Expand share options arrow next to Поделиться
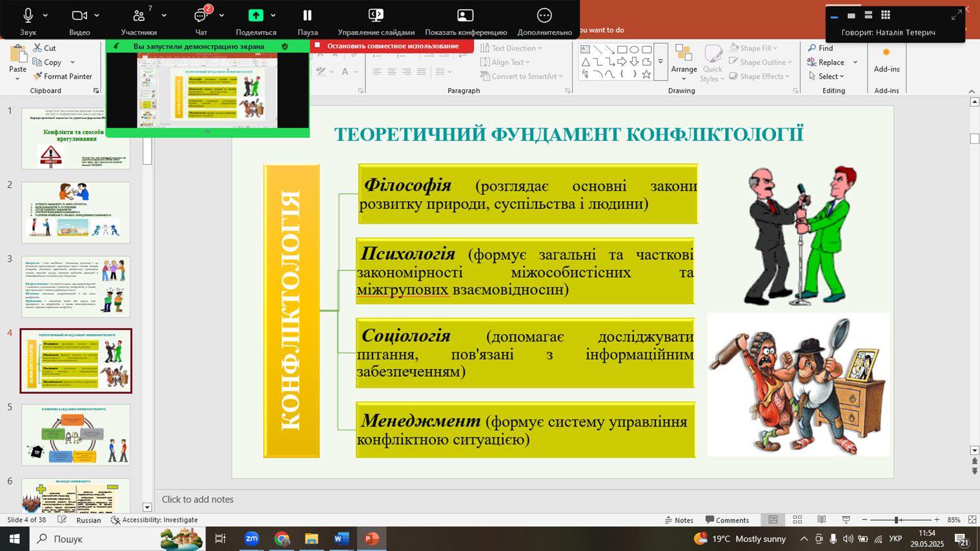The height and width of the screenshot is (551, 980). 273,15
